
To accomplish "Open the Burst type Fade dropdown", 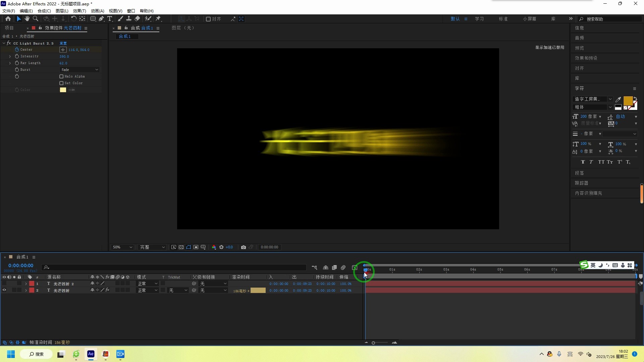I will [80, 70].
